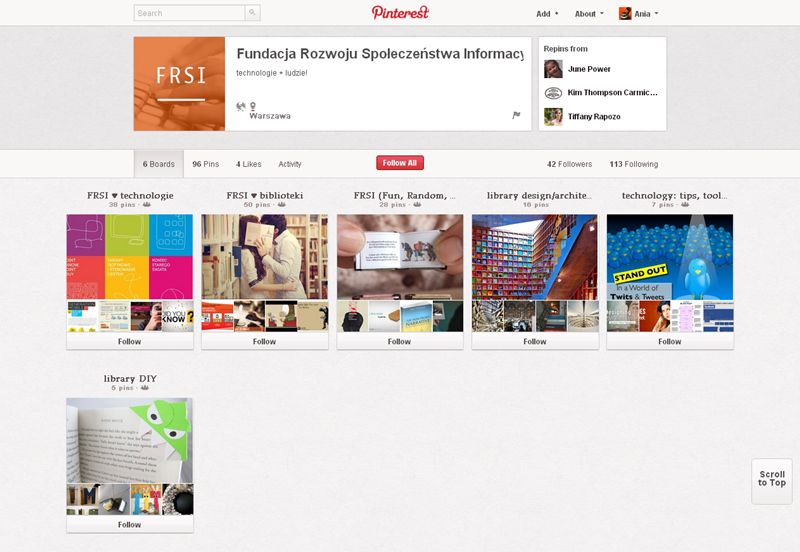Open the Activity tab
The width and height of the screenshot is (800, 552).
[x=290, y=164]
